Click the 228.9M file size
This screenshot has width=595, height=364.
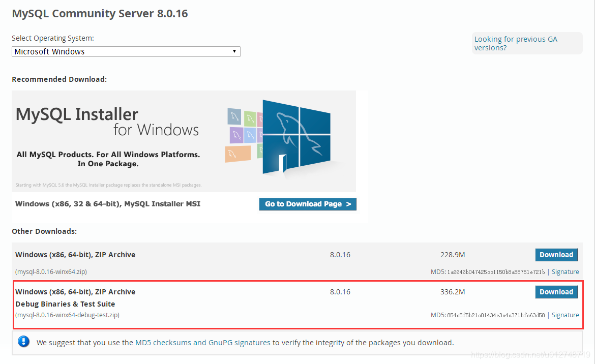[x=452, y=255]
